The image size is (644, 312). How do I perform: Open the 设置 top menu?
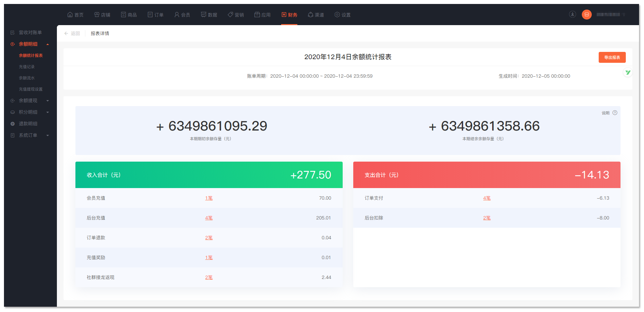point(342,15)
